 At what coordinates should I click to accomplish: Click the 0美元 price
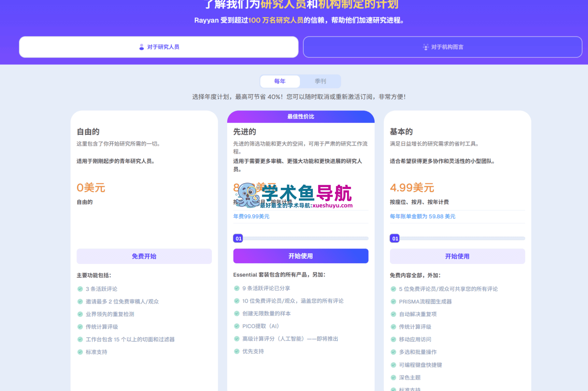[x=91, y=188]
